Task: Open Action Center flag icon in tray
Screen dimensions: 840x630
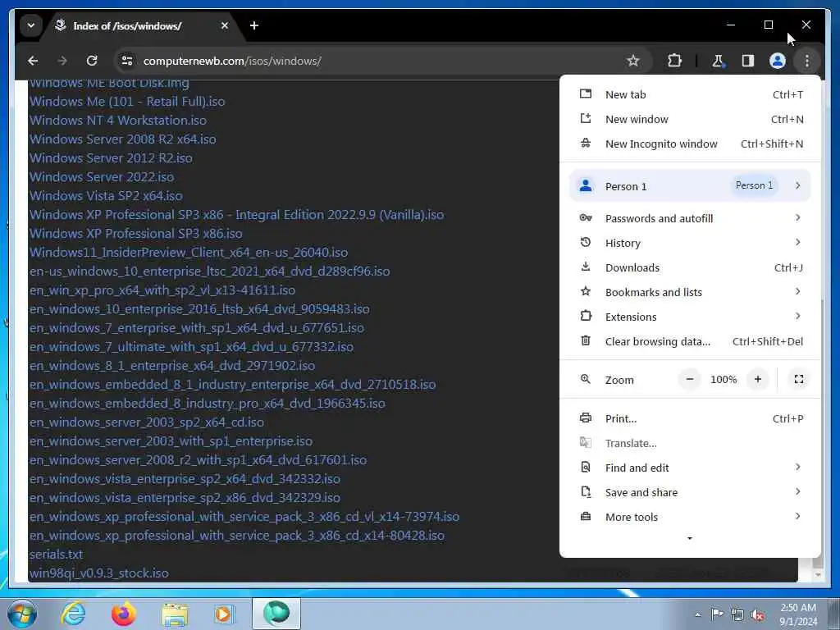Action: (717, 614)
